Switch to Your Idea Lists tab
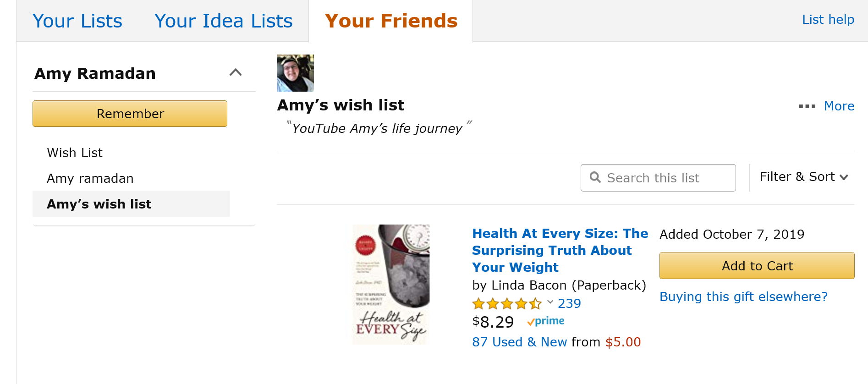The height and width of the screenshot is (384, 868). (223, 21)
